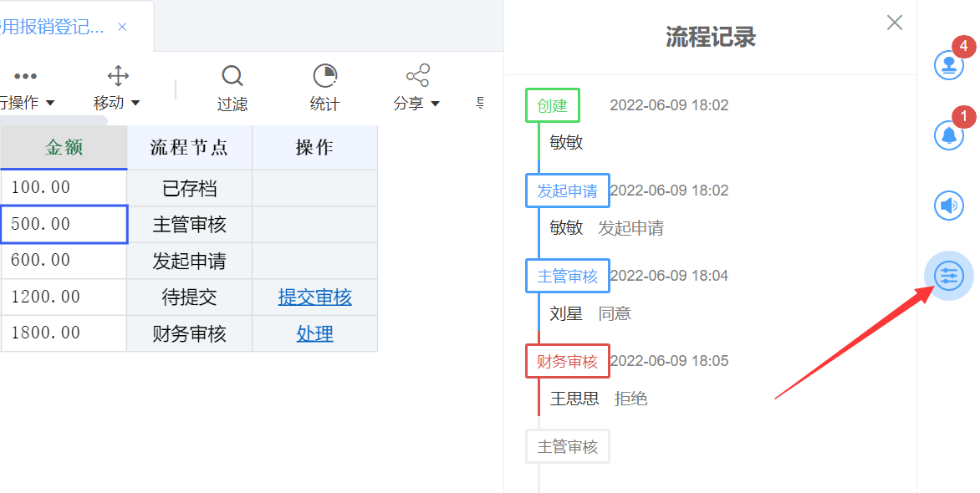980x493 pixels.
Task: Open the 统计 (Statistics) tool
Action: (x=324, y=88)
